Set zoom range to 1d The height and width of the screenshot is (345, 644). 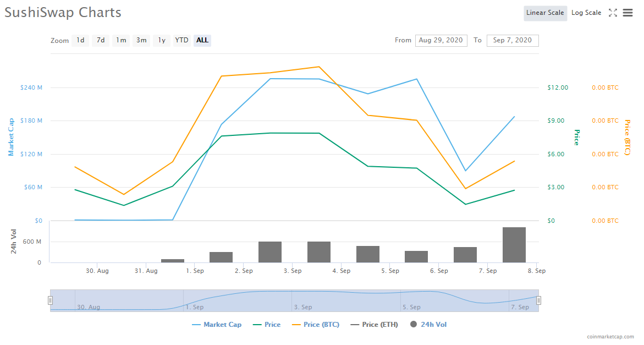click(x=80, y=40)
